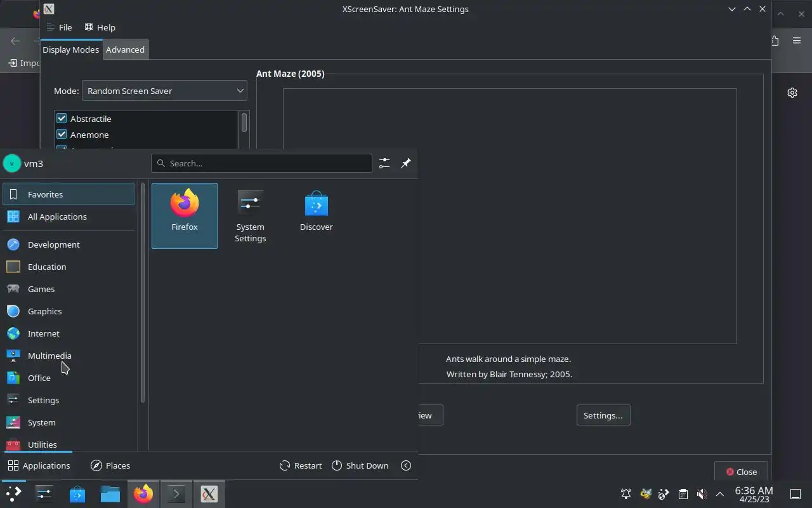
Task: Switch to the Places tab
Action: coord(110,465)
